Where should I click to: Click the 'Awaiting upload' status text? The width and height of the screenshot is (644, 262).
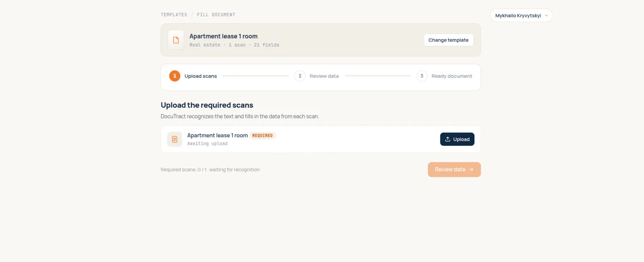point(207,144)
